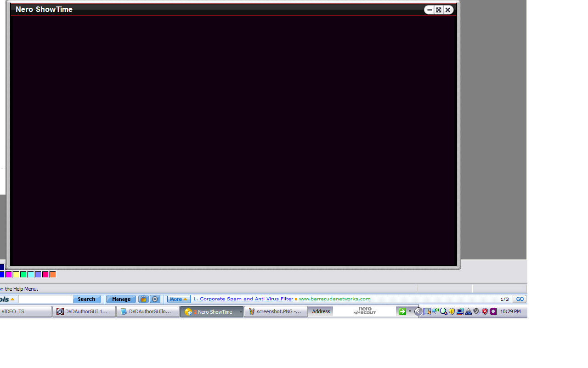Click the green Go arrow next to Nero Scout
The height and width of the screenshot is (368, 588).
pos(402,311)
